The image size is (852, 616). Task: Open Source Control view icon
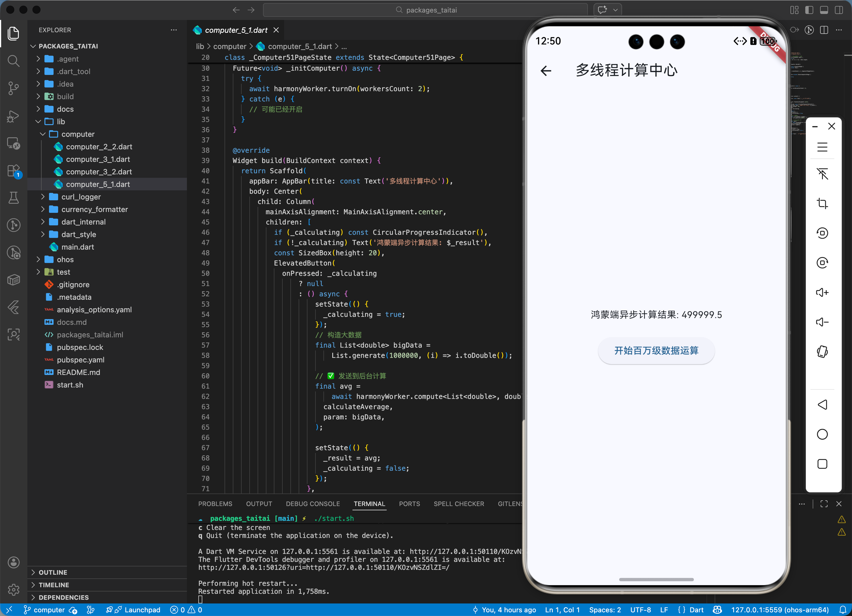coord(13,88)
